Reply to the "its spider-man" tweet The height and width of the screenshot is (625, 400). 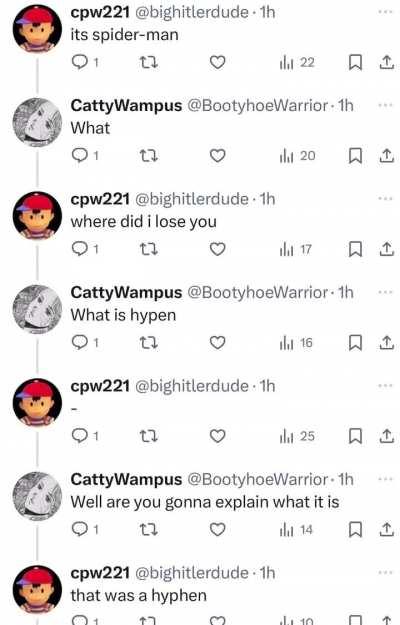pos(84,62)
